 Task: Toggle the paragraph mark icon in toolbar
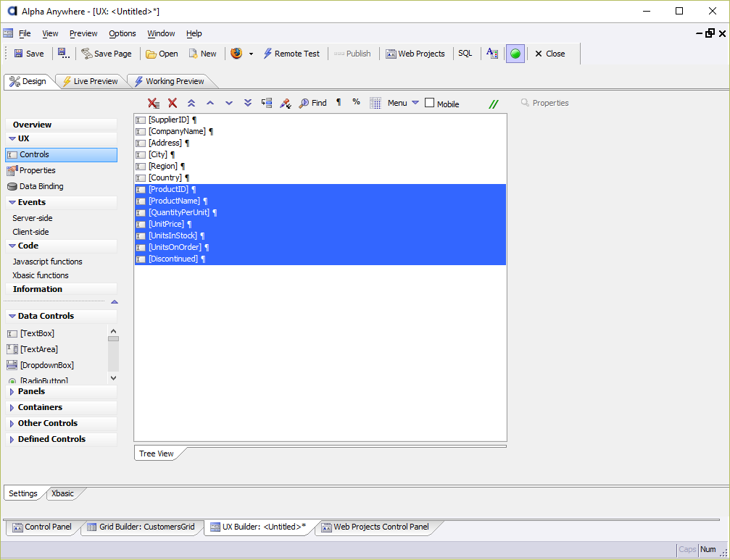click(339, 102)
